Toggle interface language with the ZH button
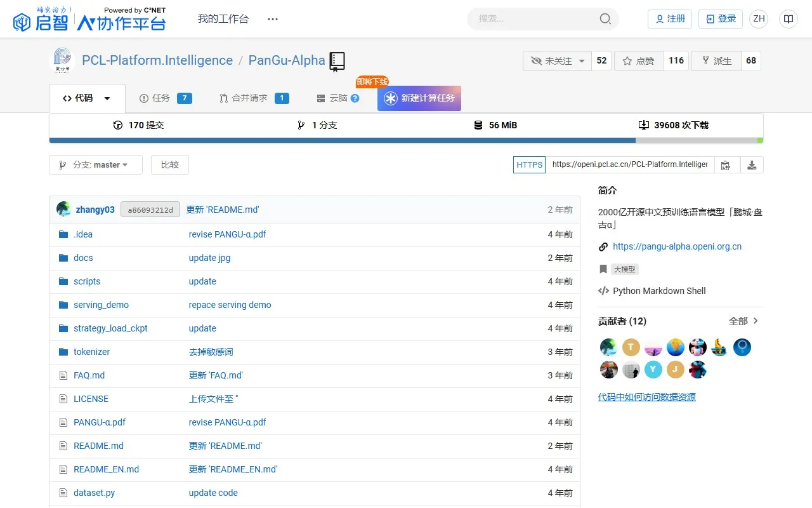This screenshot has height=508, width=812. coord(759,19)
